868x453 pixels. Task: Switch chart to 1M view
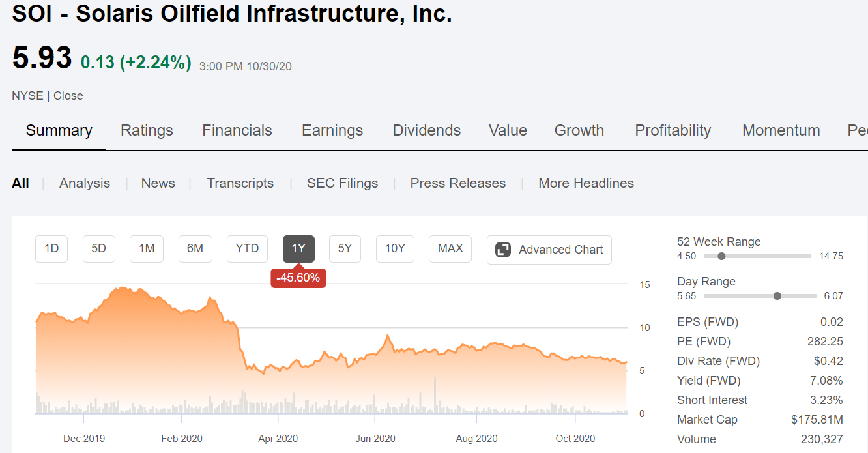[x=146, y=249]
